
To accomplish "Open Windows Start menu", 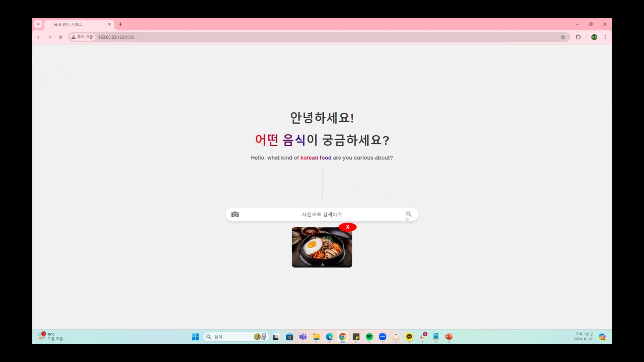I will pyautogui.click(x=195, y=337).
